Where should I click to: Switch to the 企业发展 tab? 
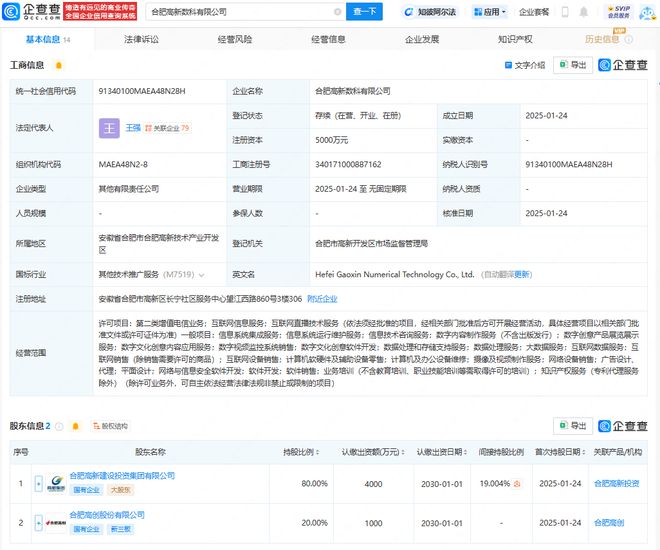point(422,40)
